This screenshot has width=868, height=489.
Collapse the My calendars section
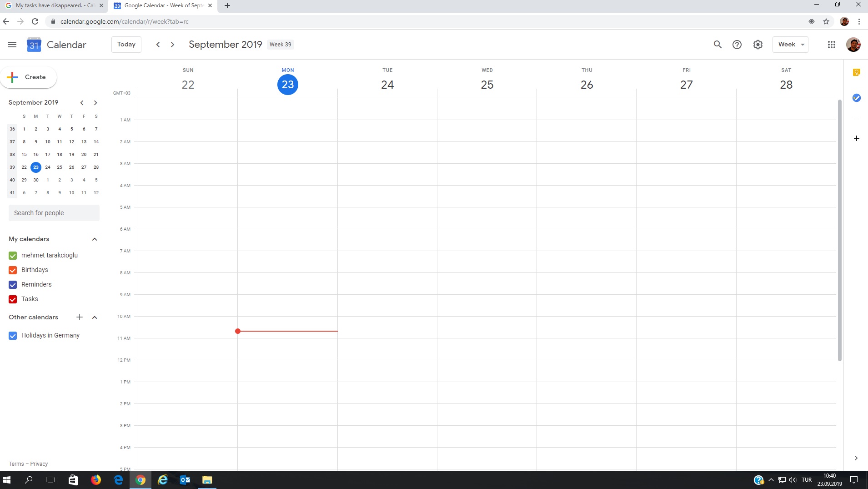[94, 239]
